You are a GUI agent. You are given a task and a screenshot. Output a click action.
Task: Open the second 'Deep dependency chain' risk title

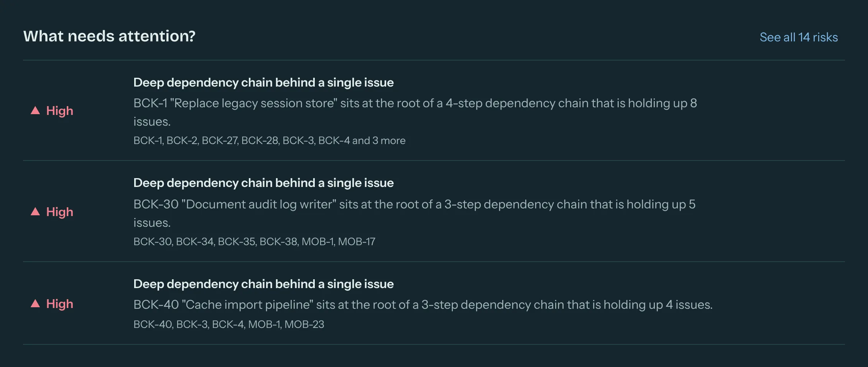click(263, 183)
